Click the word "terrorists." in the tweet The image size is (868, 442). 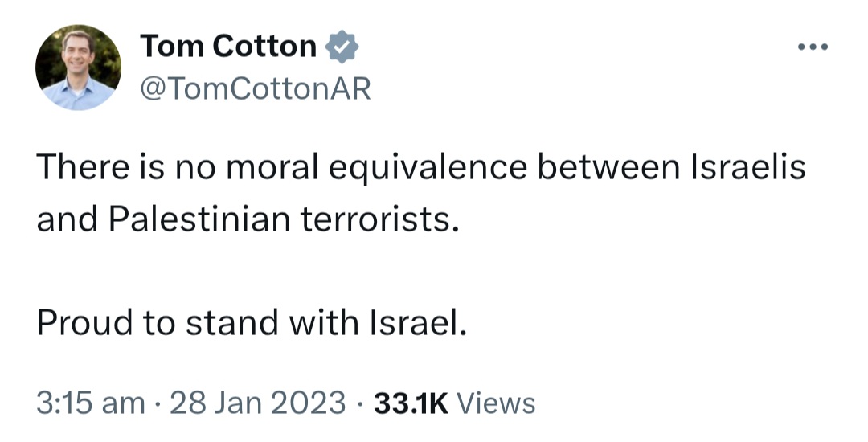[x=380, y=219]
